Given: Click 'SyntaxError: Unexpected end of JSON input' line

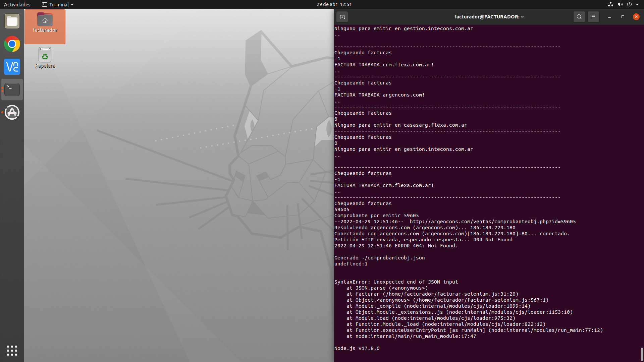Looking at the screenshot, I should tap(396, 282).
